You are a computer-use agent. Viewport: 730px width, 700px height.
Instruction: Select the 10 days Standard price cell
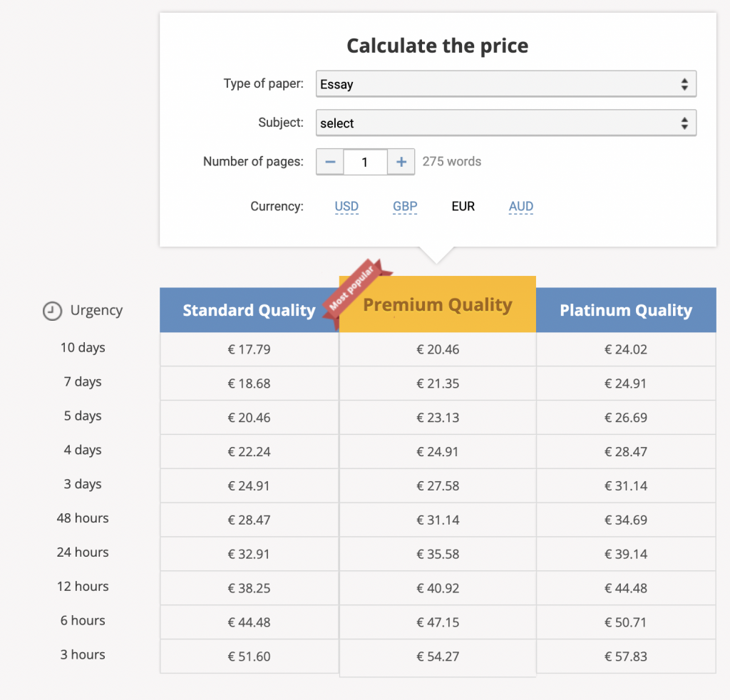(x=249, y=349)
